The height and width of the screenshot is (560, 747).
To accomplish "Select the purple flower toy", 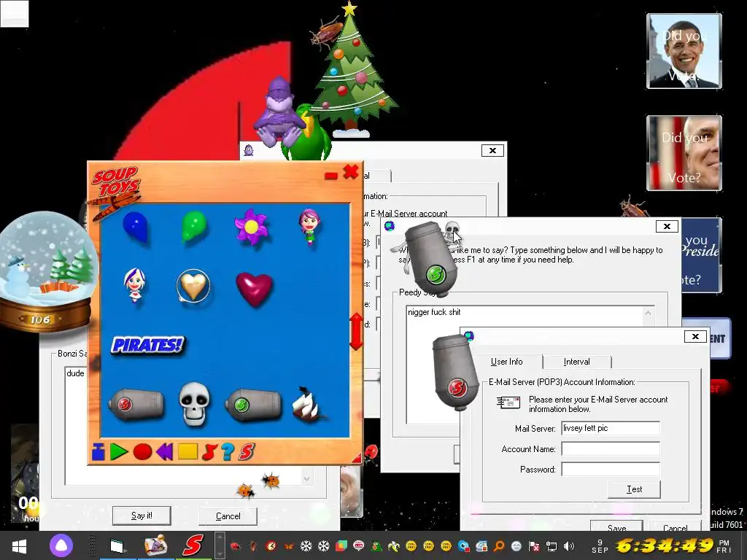I will [x=251, y=227].
